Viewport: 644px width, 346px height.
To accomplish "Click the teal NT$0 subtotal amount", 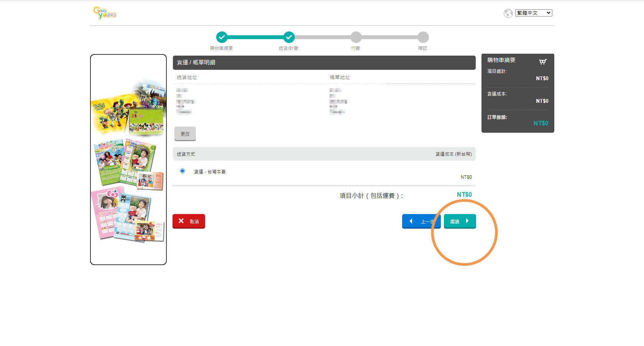I will click(x=464, y=195).
